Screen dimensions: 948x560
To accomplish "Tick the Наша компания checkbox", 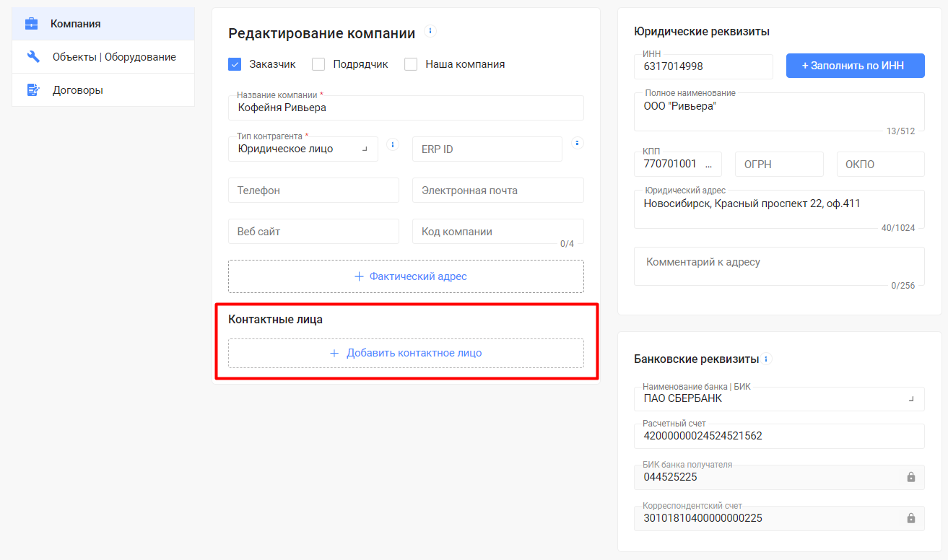I will click(411, 64).
